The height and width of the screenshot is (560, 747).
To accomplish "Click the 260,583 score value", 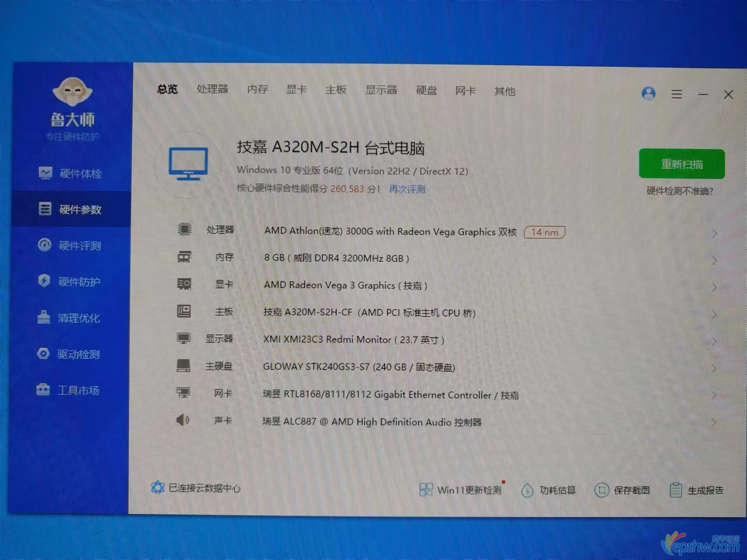I will (347, 189).
